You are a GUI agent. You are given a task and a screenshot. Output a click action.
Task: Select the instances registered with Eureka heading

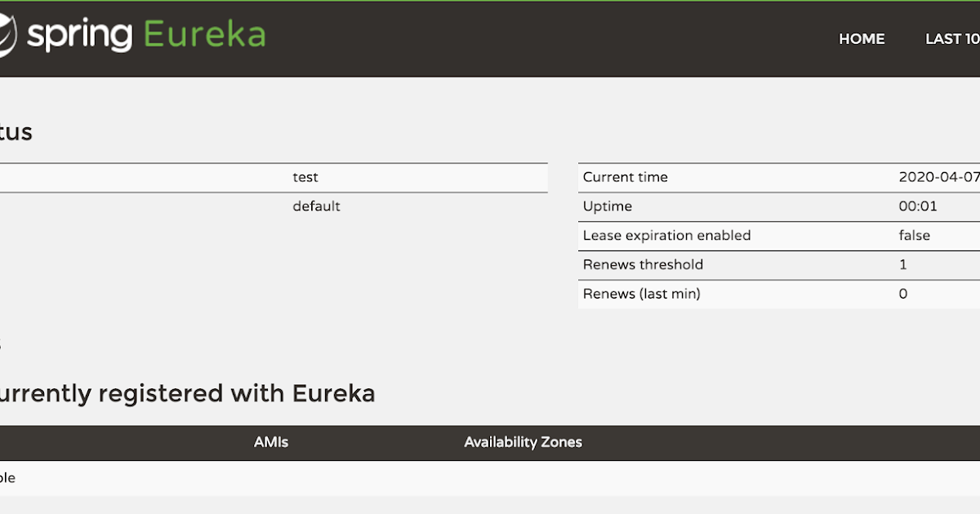(x=188, y=393)
